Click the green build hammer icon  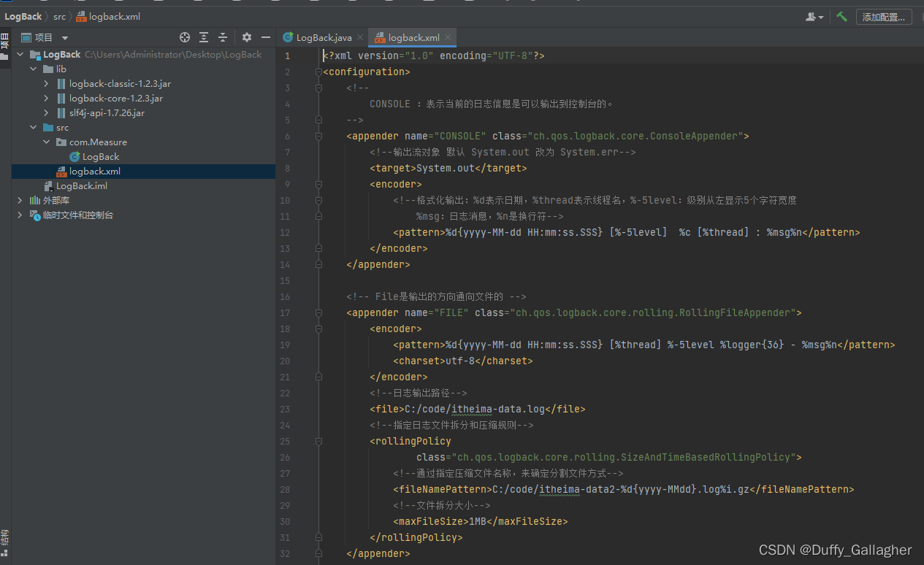[842, 16]
